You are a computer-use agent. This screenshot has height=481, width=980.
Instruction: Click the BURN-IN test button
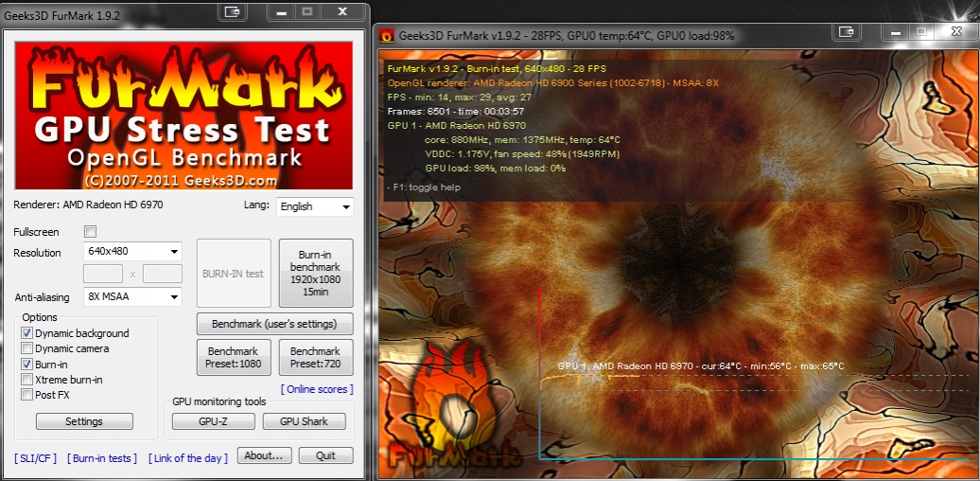(234, 274)
